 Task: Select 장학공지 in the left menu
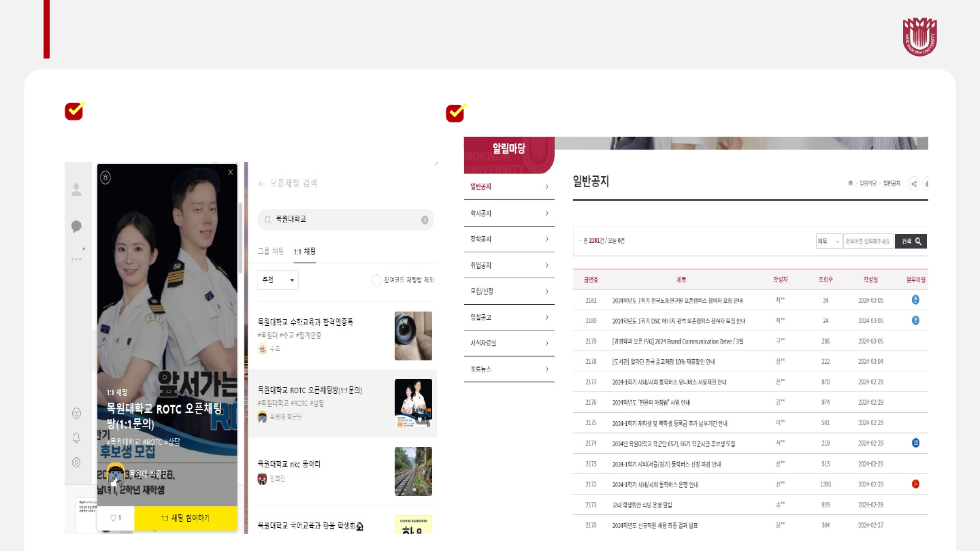click(x=480, y=239)
